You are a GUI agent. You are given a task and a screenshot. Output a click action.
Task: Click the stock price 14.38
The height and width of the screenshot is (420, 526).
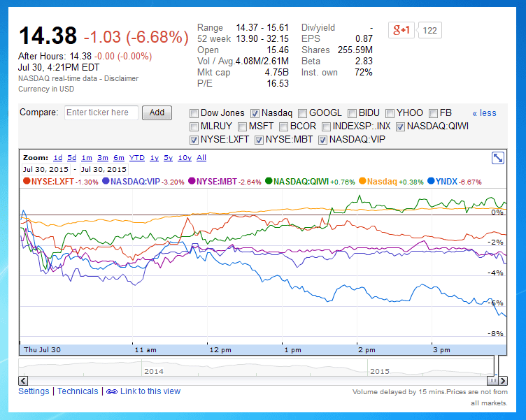(x=48, y=36)
